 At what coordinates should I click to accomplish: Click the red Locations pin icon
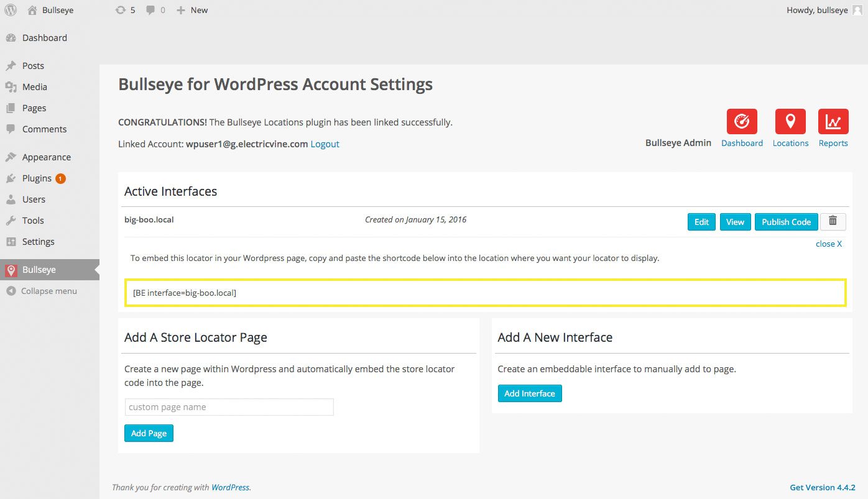(x=790, y=121)
